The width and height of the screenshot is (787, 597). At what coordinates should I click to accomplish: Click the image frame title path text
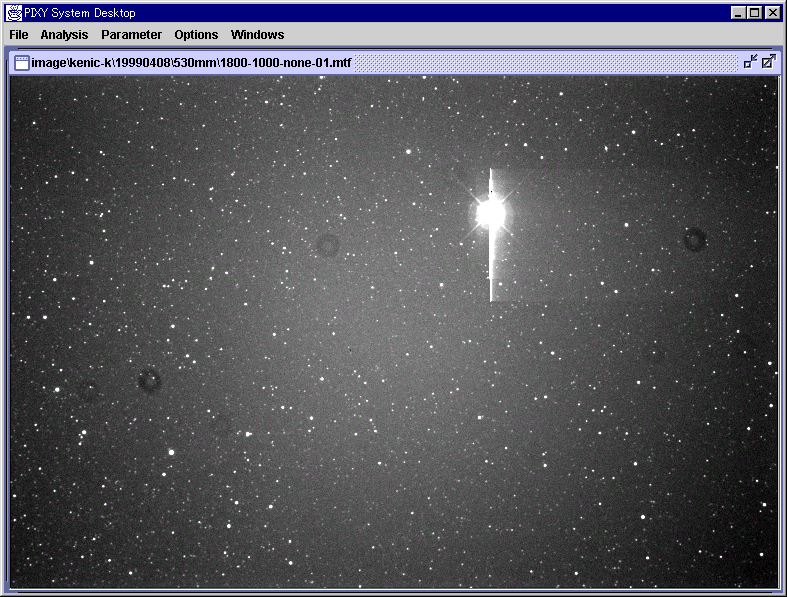[x=191, y=63]
